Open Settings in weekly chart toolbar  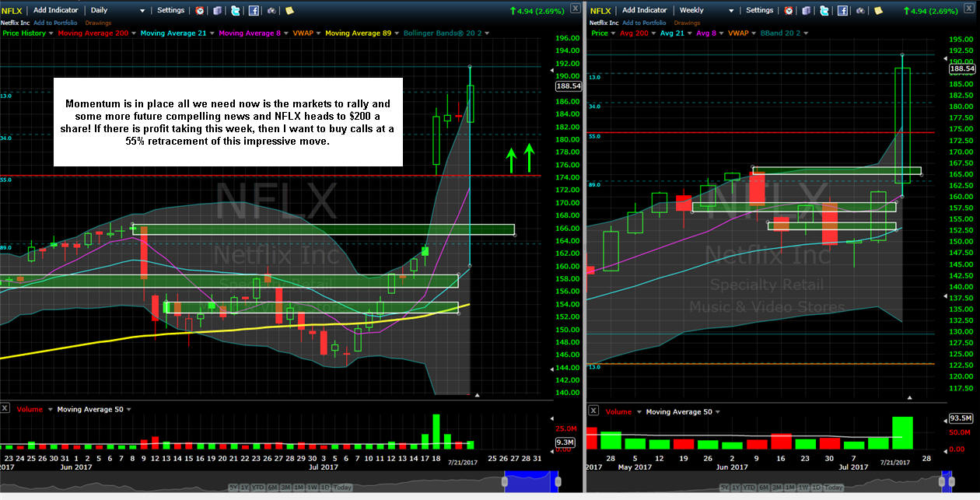pos(760,11)
